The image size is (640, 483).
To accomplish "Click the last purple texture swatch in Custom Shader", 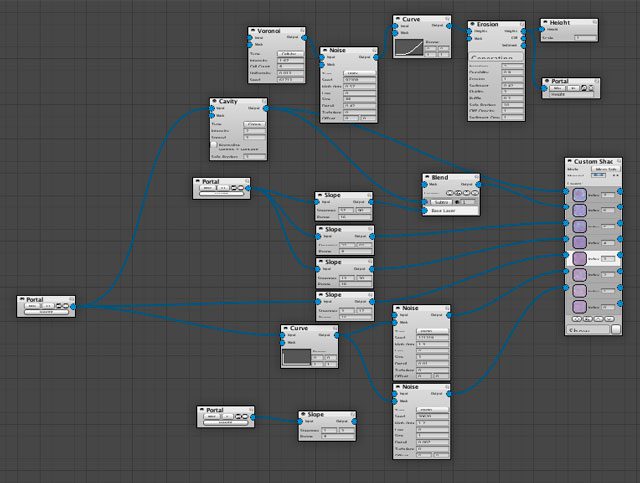I will pyautogui.click(x=579, y=307).
